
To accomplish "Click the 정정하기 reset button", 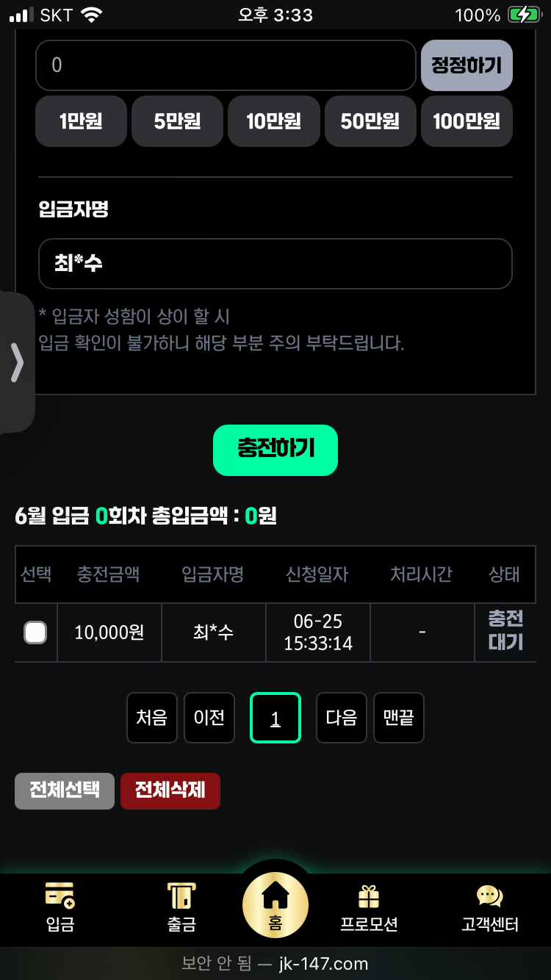I will (x=467, y=65).
